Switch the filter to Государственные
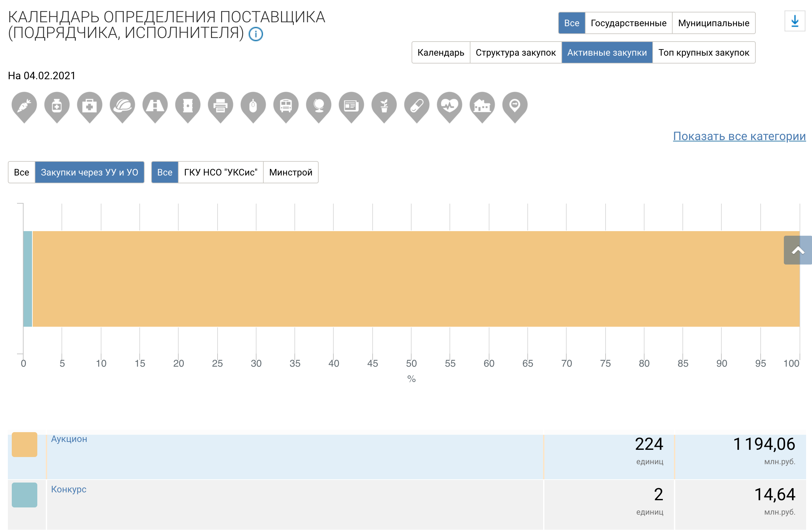812x531 pixels. click(628, 23)
